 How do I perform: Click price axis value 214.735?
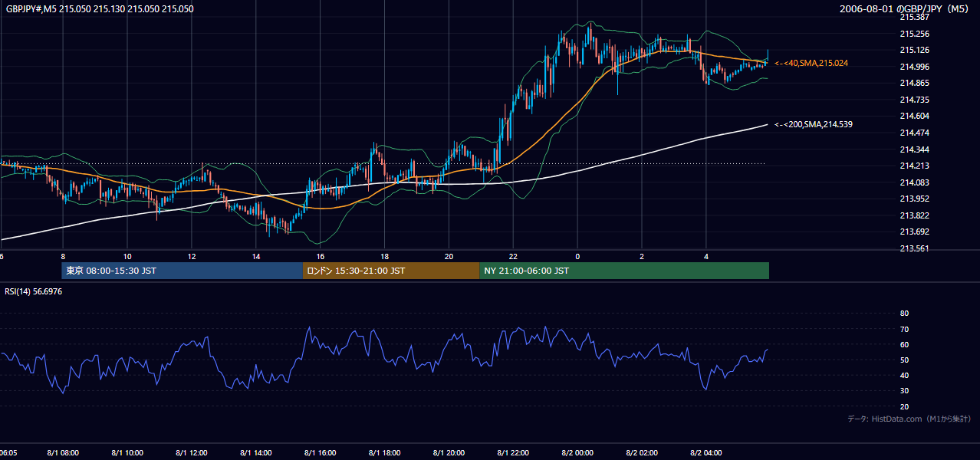[914, 100]
